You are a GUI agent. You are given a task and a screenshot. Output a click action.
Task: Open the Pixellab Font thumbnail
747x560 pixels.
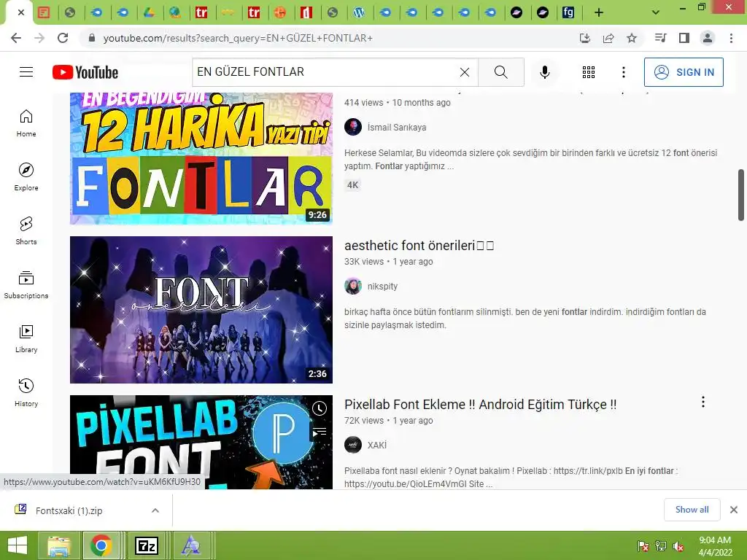tap(201, 442)
